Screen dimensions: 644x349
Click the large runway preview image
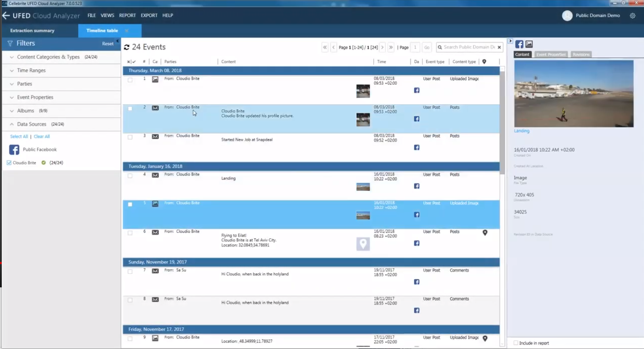pyautogui.click(x=574, y=94)
